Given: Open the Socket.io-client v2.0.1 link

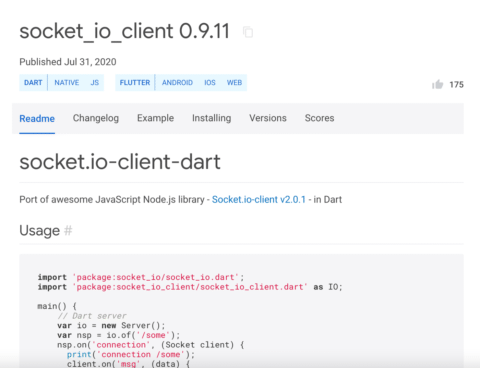Looking at the screenshot, I should pos(259,199).
